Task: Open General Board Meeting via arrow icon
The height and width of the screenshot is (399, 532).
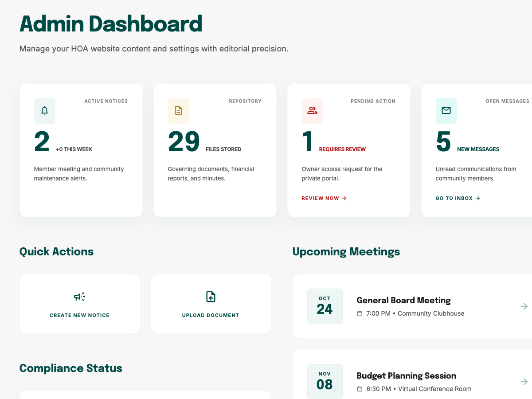Action: coord(524,306)
